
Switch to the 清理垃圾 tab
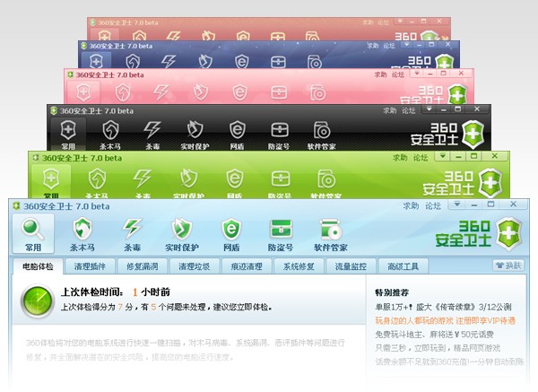195,266
